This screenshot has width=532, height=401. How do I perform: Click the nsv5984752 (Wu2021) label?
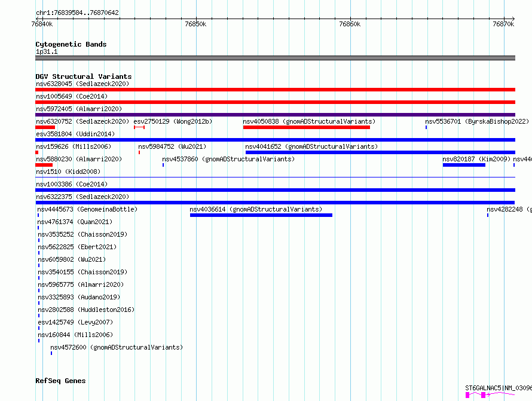(172, 146)
